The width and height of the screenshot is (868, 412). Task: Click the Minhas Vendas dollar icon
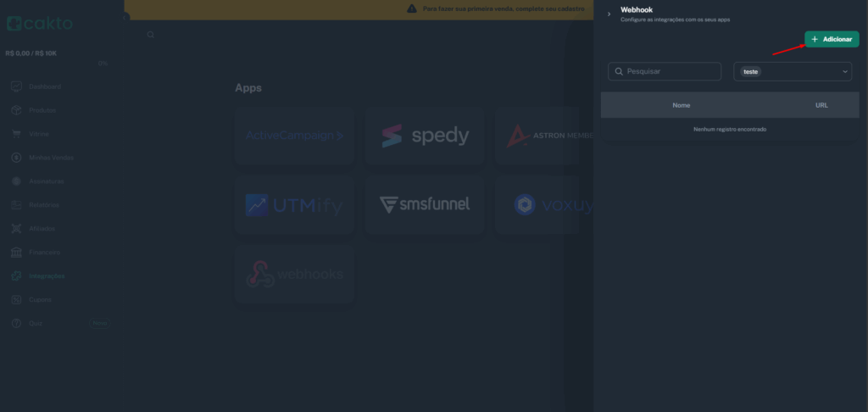coord(17,158)
